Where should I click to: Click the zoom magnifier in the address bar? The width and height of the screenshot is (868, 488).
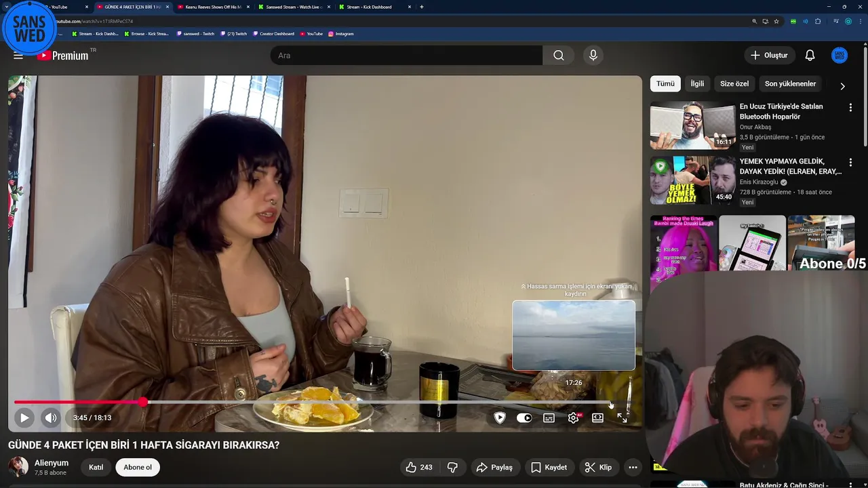click(754, 21)
